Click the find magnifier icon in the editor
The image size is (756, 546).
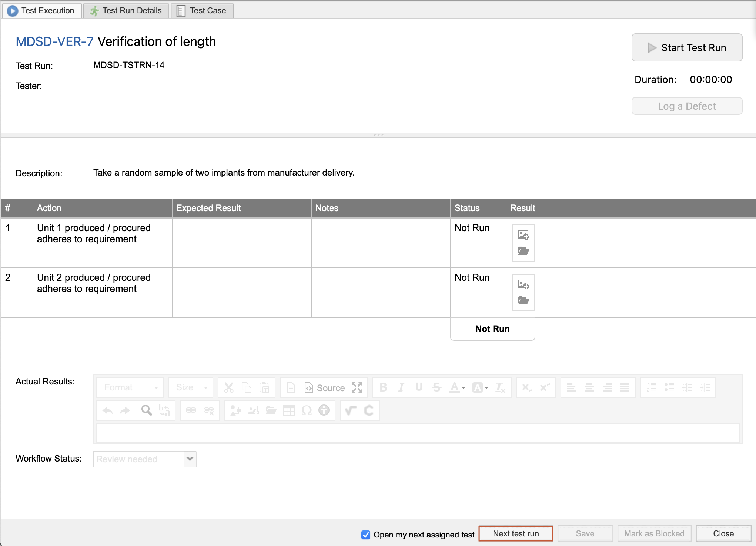pyautogui.click(x=147, y=410)
